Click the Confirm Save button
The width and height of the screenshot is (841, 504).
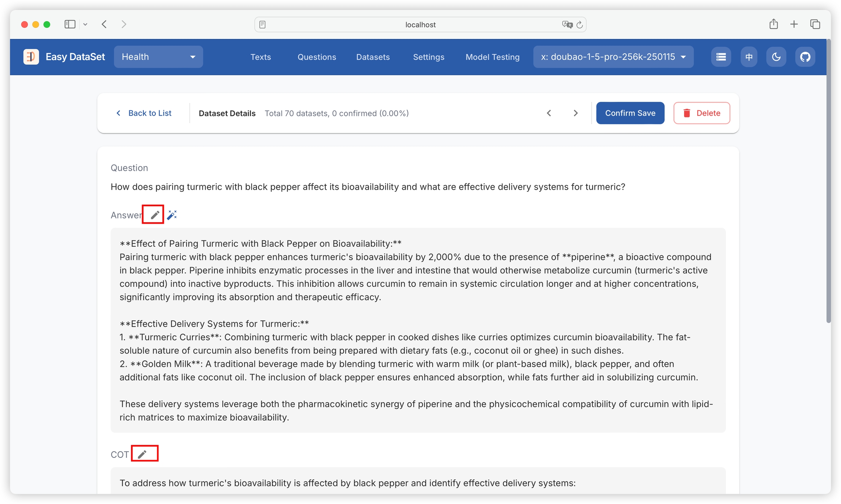[630, 113]
